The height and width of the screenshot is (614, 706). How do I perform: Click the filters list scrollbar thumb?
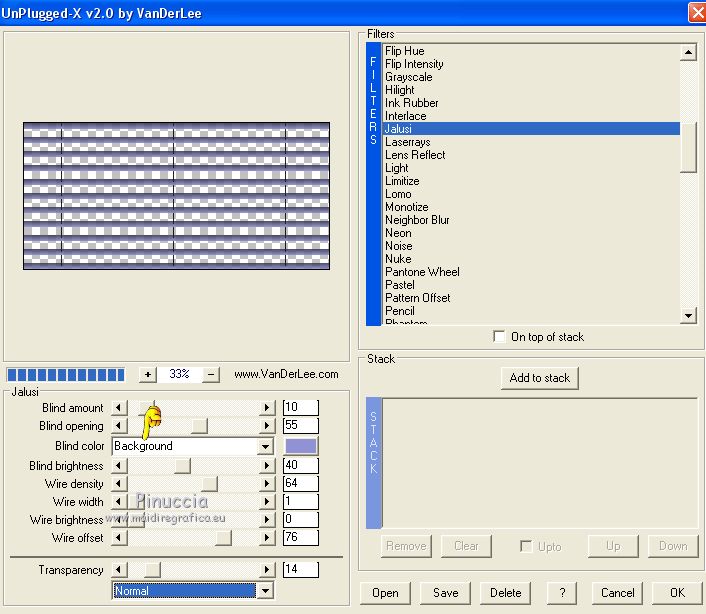(x=688, y=148)
